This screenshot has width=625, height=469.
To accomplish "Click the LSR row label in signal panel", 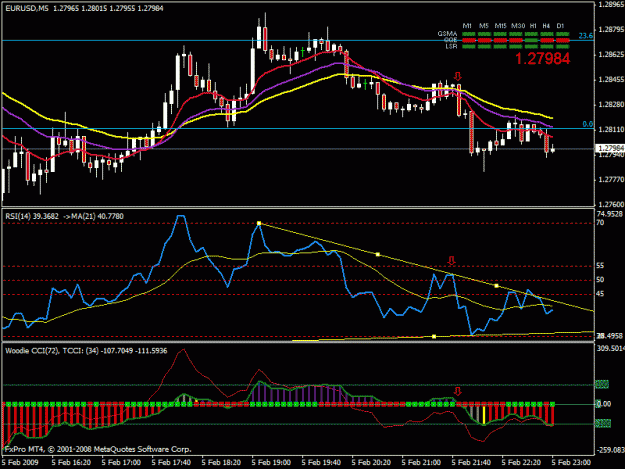I will pos(451,46).
